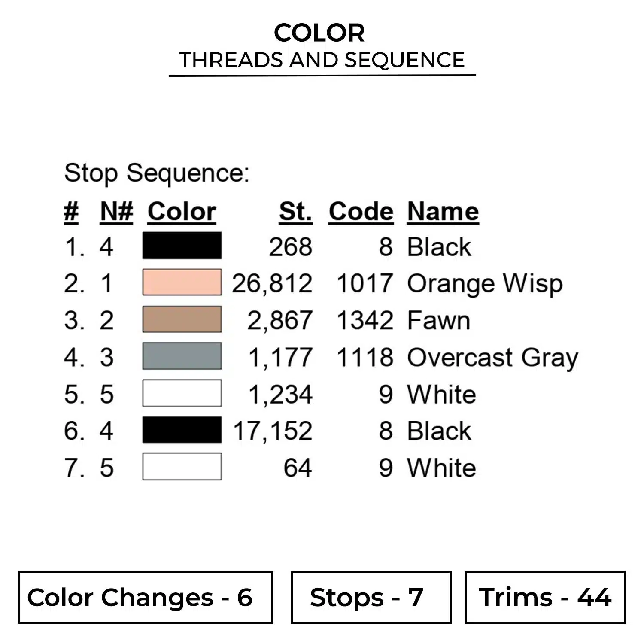
Task: Click the stitch count 26,812
Action: [272, 284]
